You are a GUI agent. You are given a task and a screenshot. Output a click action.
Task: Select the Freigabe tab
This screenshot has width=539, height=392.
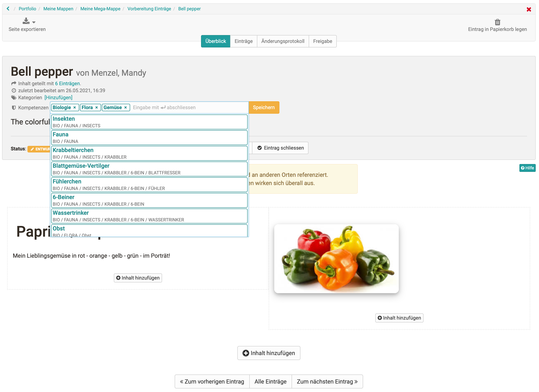tap(322, 41)
